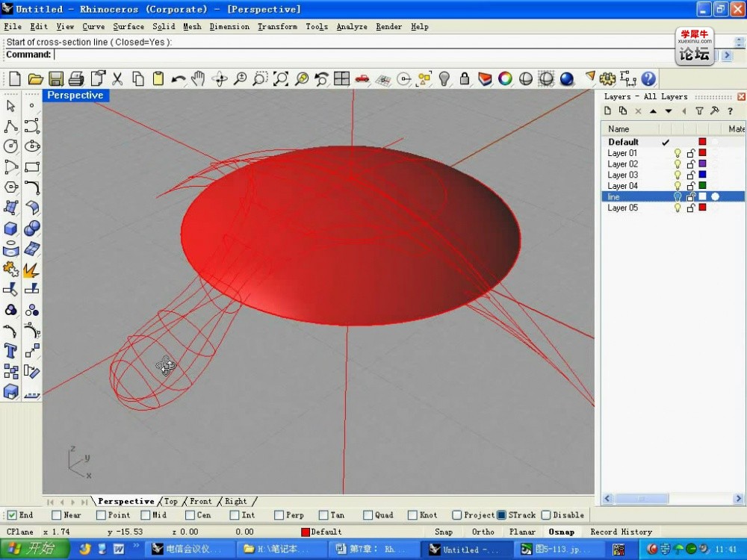The width and height of the screenshot is (747, 560).
Task: Click the Filter funnel icon in Layers panel
Action: (x=699, y=111)
